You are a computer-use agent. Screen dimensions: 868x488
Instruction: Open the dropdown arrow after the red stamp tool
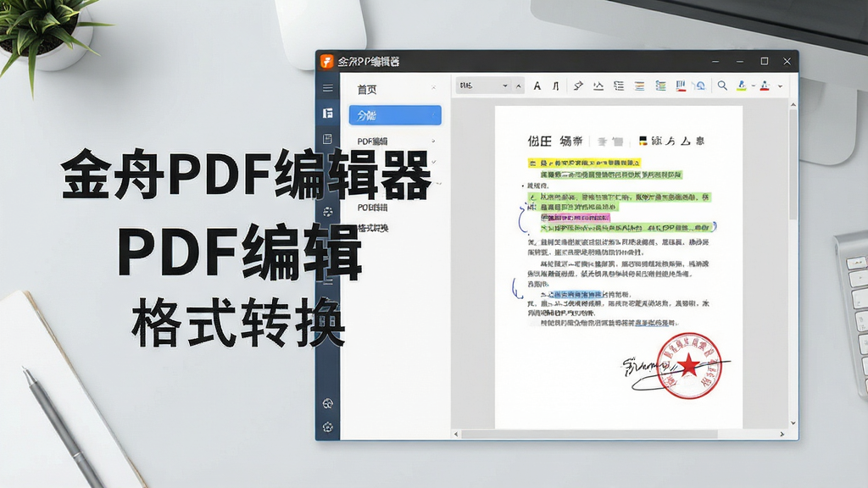(780, 86)
